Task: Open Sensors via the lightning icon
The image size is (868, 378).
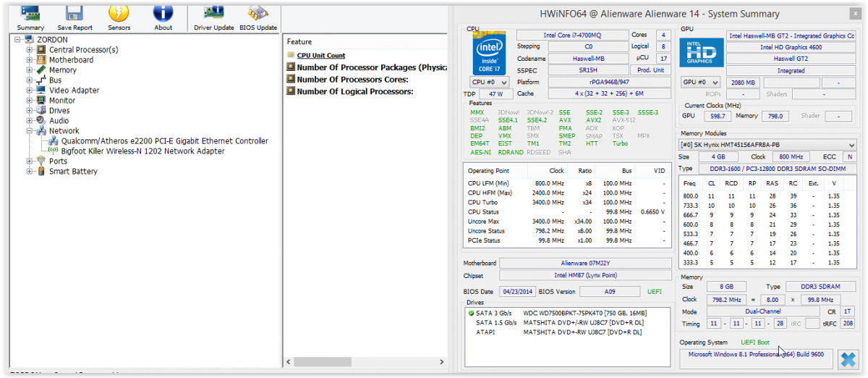Action: (x=119, y=12)
